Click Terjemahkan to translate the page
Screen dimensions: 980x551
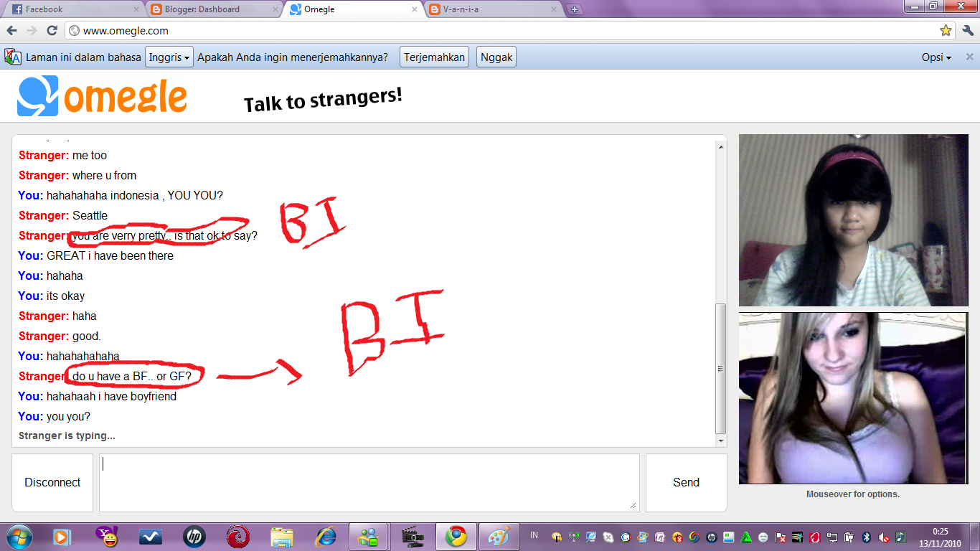[x=433, y=57]
